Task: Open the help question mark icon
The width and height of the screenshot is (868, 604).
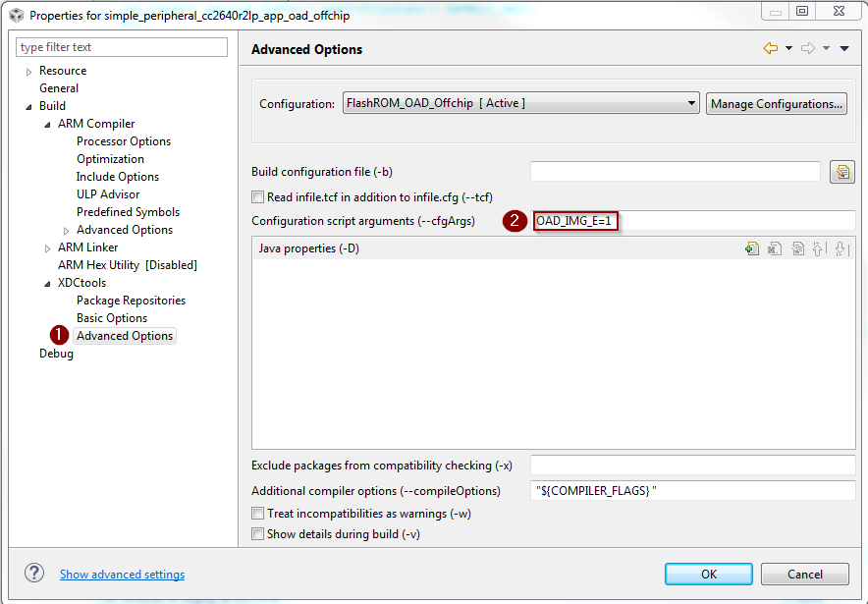Action: (34, 574)
